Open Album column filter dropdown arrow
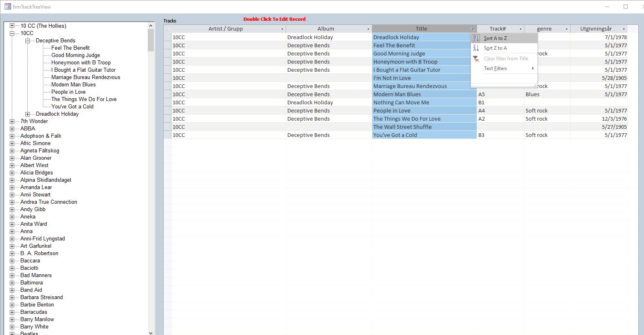This screenshot has width=644, height=335. point(368,29)
